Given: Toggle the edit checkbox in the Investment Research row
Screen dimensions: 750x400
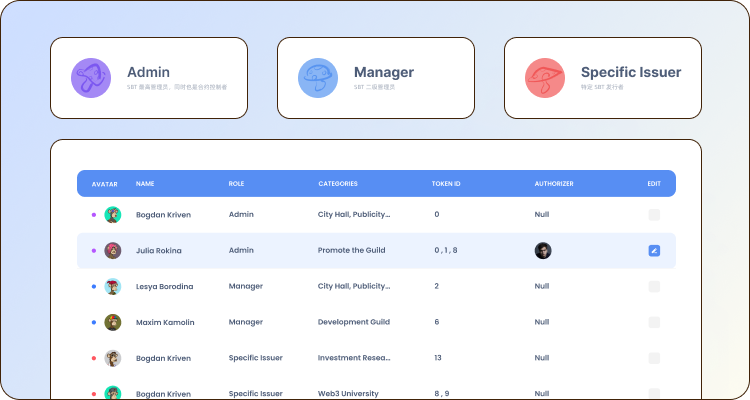Looking at the screenshot, I should [654, 358].
